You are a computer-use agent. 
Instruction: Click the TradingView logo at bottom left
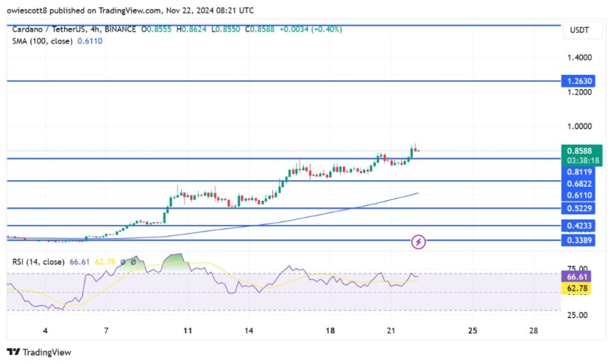(39, 352)
